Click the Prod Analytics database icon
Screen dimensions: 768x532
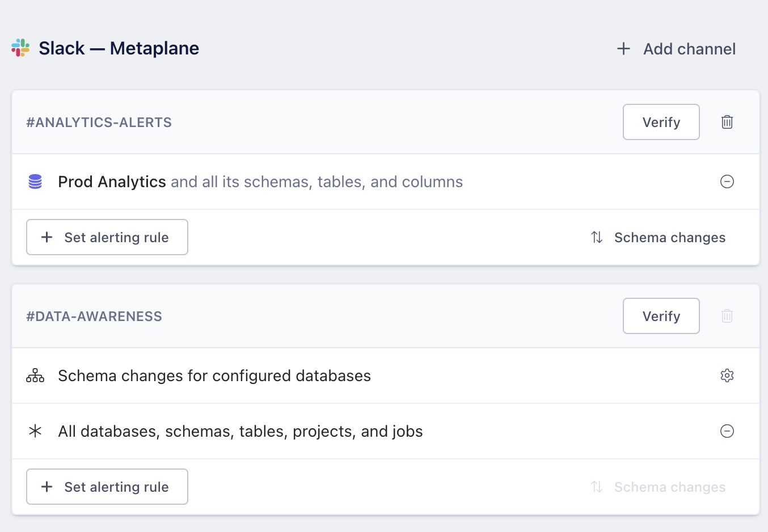click(x=35, y=181)
